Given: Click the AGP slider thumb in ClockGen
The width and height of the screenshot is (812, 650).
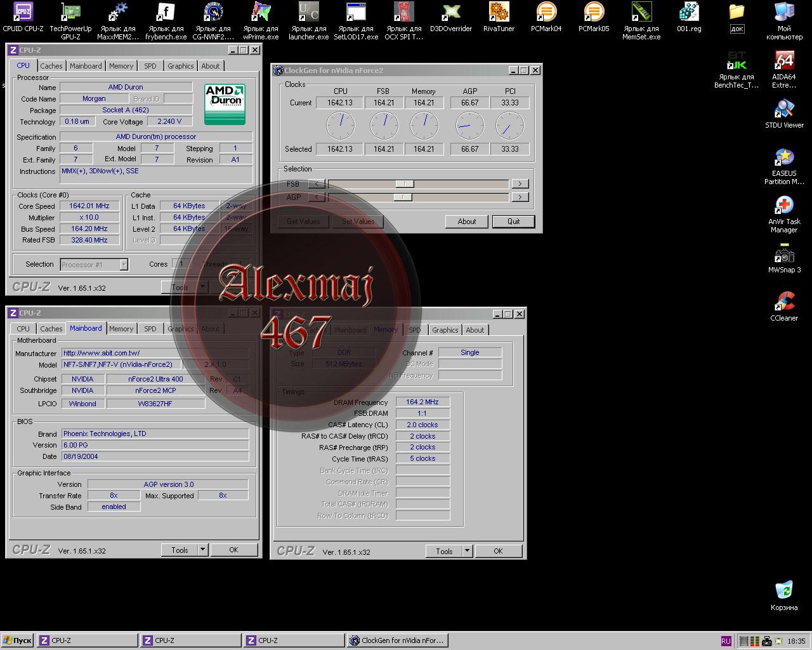Looking at the screenshot, I should click(402, 197).
